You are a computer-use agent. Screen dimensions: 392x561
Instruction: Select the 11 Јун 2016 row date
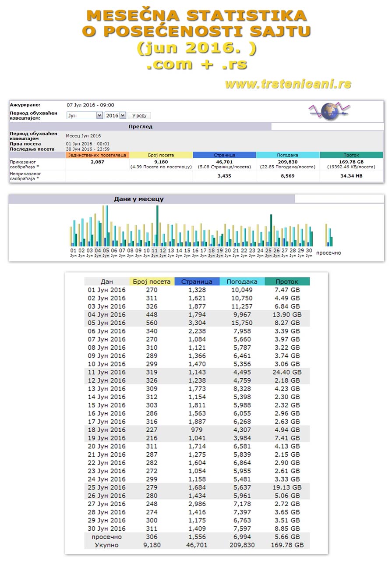107,372
